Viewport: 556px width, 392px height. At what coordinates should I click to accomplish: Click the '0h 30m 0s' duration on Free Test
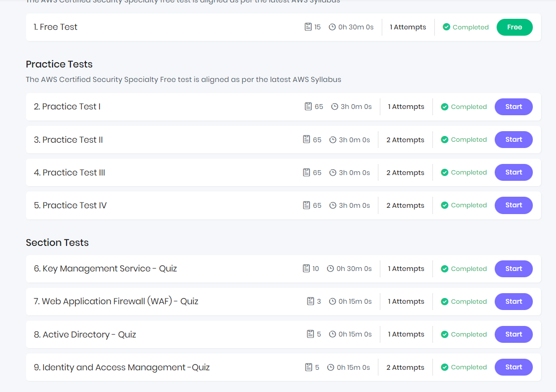coord(356,27)
